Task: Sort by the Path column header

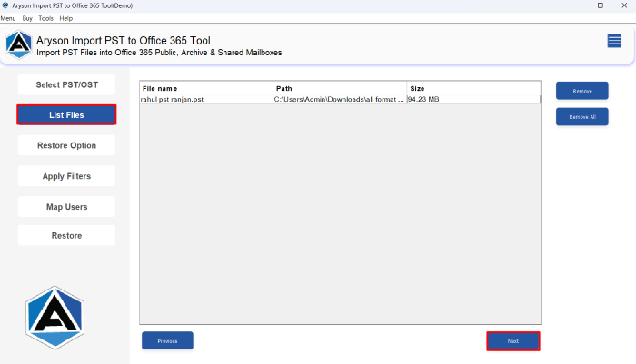Action: point(340,88)
